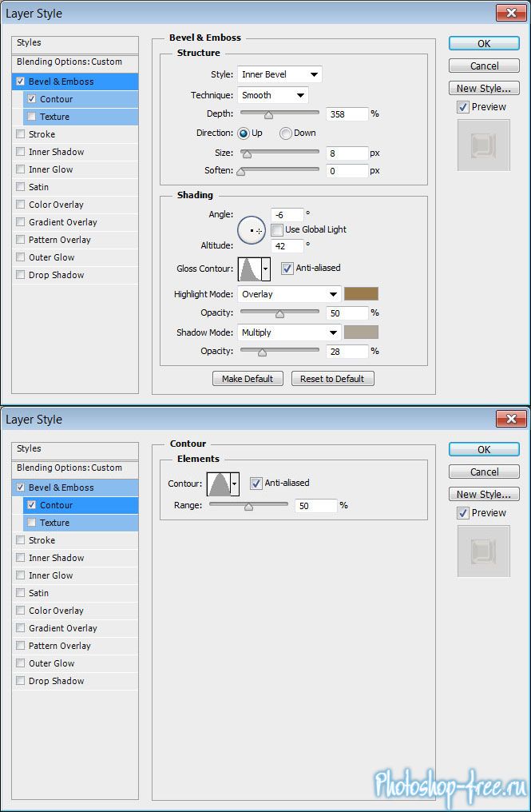Click the Contour Elements curve thumbnail
531x812 pixels.
[218, 484]
